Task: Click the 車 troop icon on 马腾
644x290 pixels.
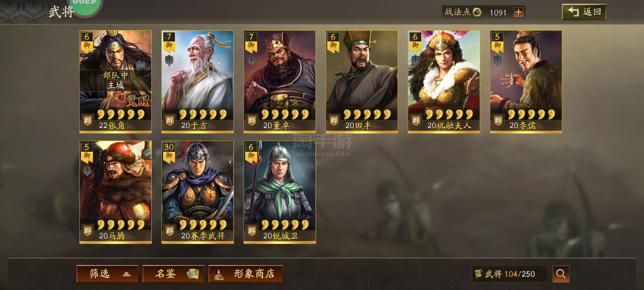Action: (x=87, y=170)
